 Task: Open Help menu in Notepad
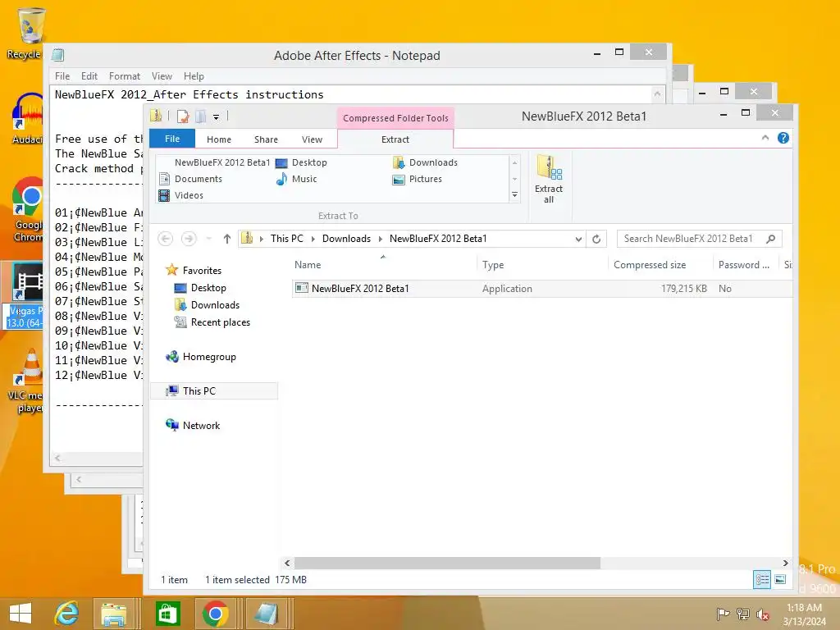coord(194,76)
